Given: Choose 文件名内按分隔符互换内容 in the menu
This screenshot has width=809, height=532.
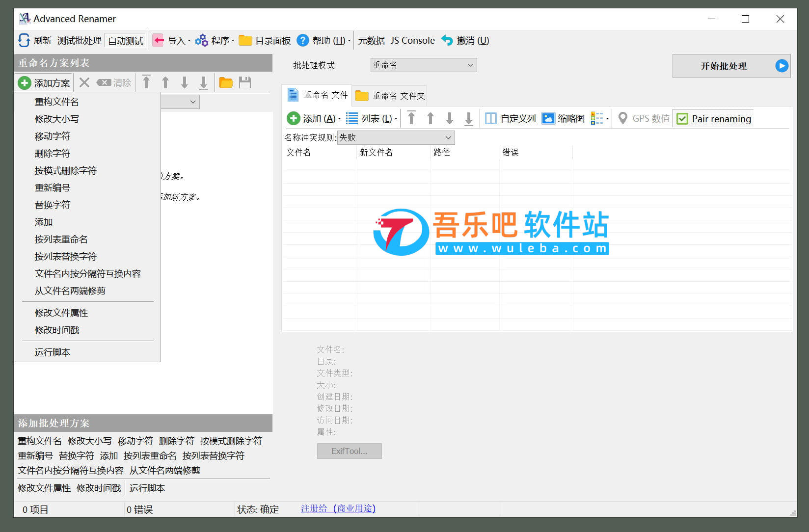Looking at the screenshot, I should coord(88,273).
